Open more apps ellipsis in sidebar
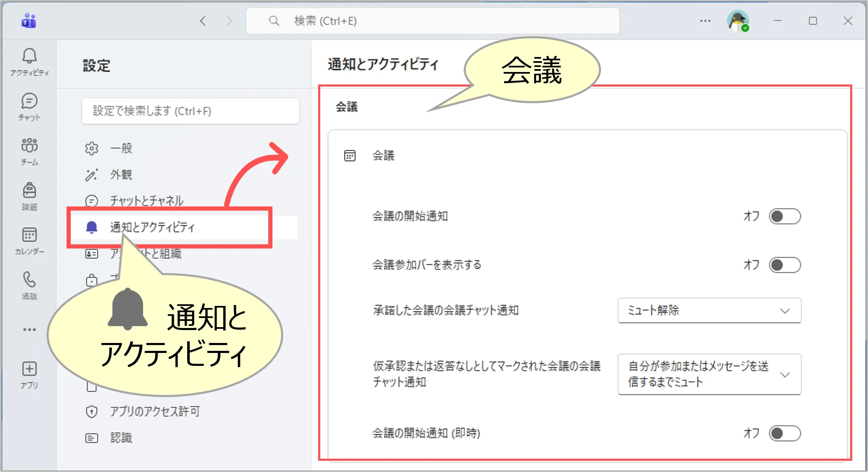The height and width of the screenshot is (472, 868). coord(29,330)
